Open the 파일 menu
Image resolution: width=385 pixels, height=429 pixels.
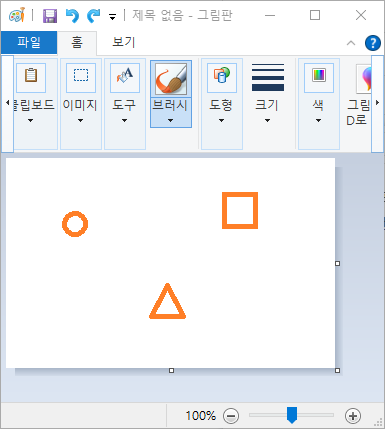click(x=29, y=42)
